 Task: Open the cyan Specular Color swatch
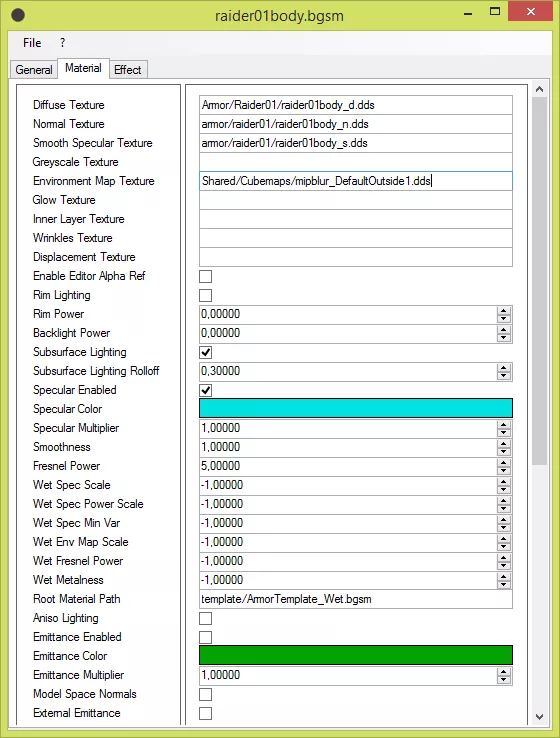356,408
